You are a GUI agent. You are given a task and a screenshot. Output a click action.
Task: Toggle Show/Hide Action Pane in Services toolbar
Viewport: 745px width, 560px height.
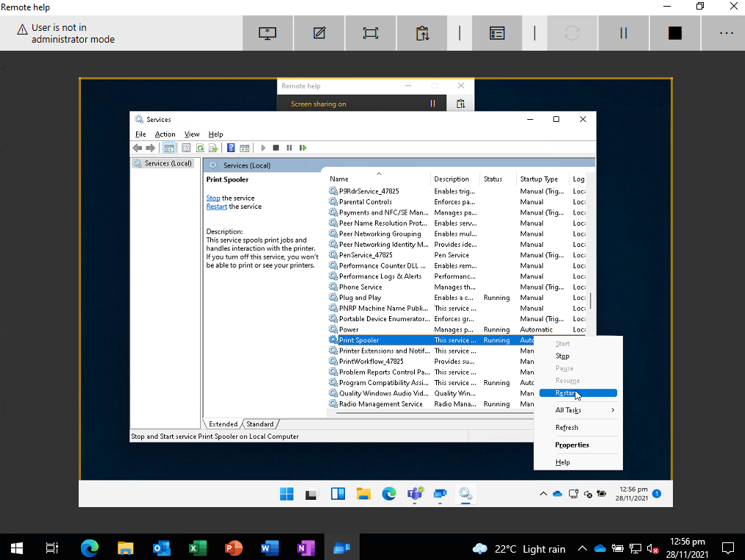244,148
